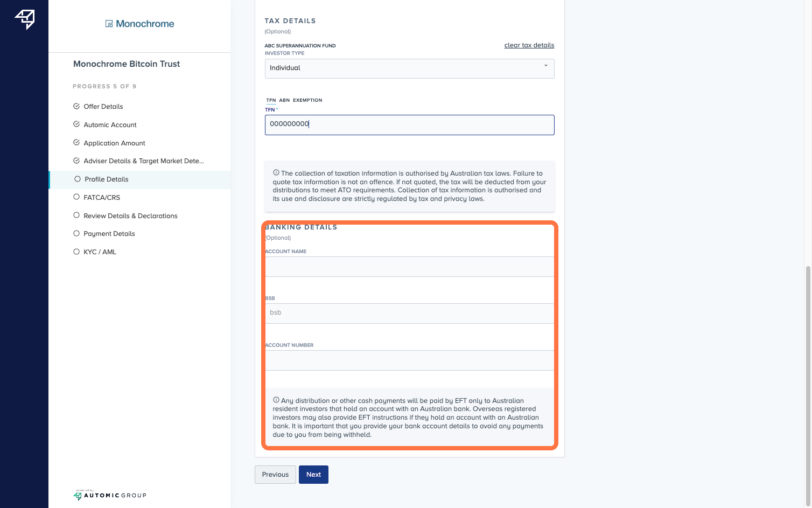Image resolution: width=812 pixels, height=508 pixels.
Task: Open Review Details & Declarations step
Action: (131, 216)
